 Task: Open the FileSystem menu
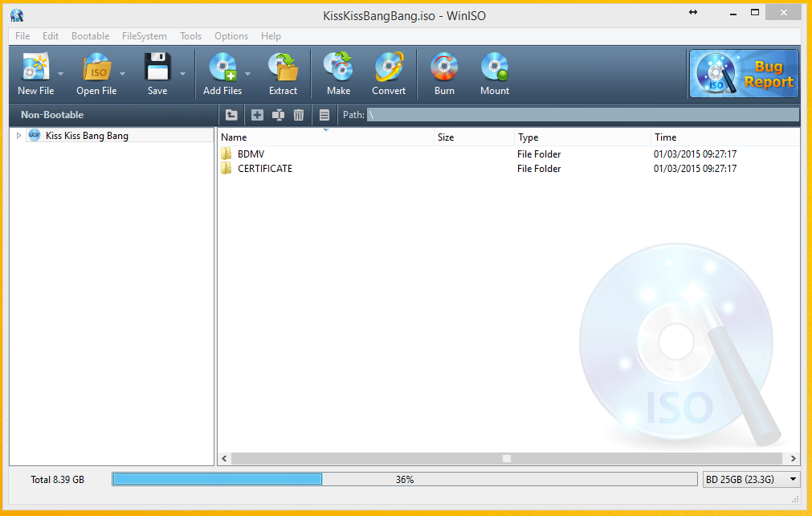[x=144, y=36]
